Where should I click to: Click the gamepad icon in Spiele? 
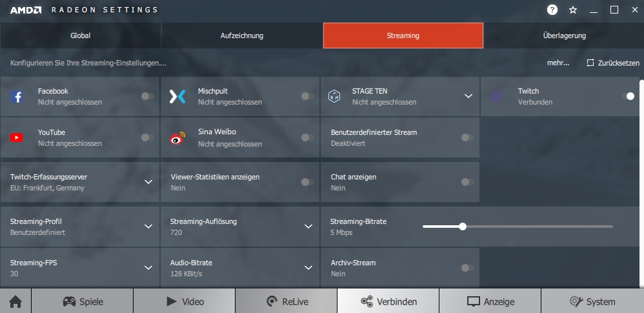pos(69,301)
